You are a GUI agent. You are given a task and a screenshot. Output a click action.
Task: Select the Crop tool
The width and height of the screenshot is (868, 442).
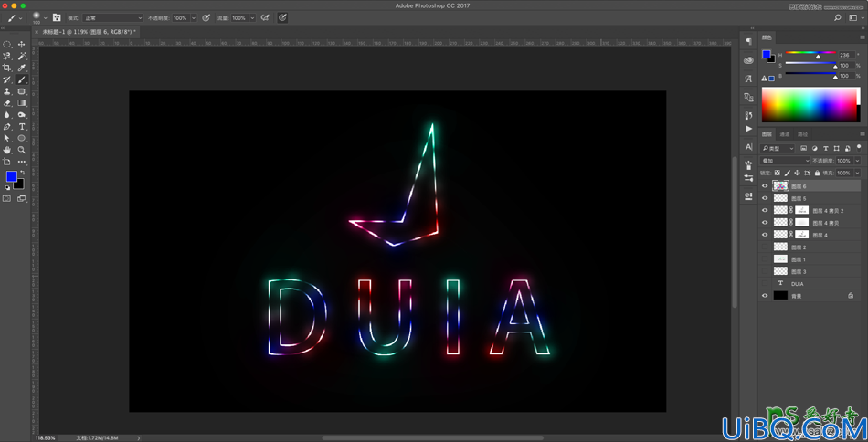[x=7, y=68]
